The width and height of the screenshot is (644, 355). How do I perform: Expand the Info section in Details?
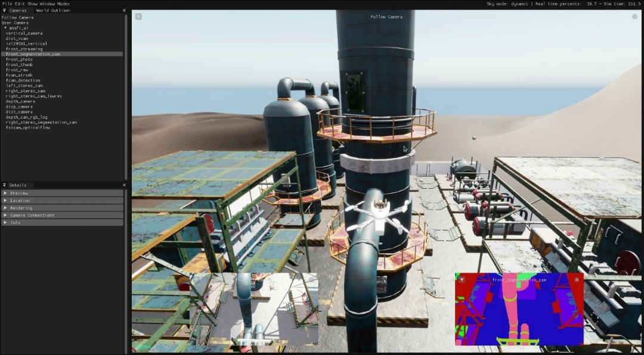[15, 222]
